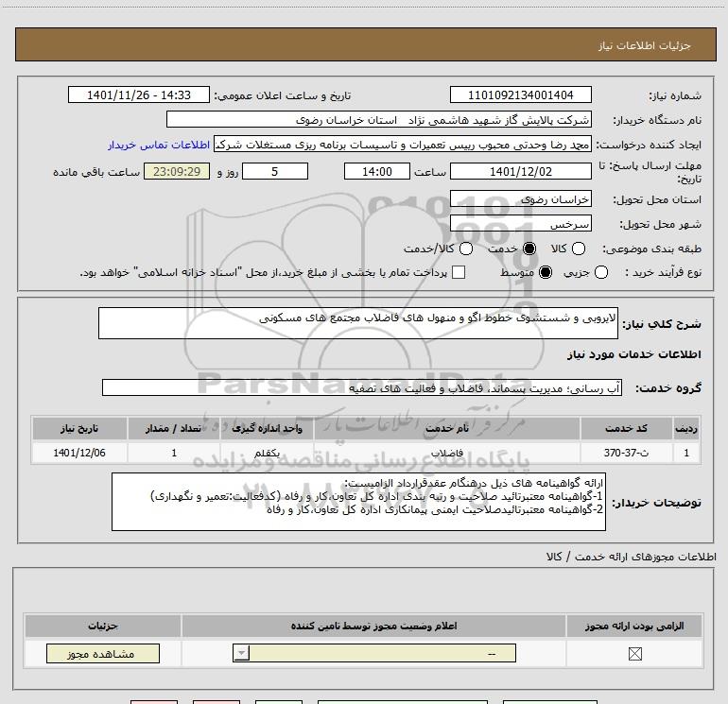Select the کالا radio button

point(578,249)
